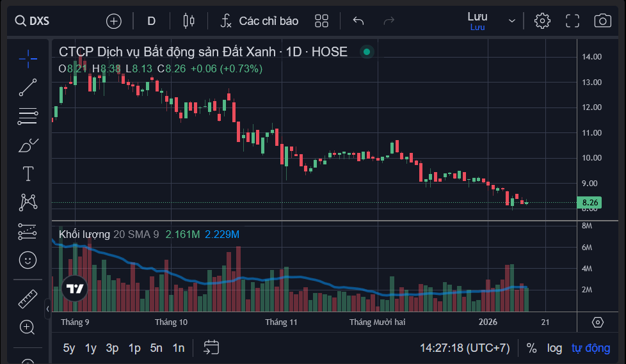This screenshot has width=626, height=364.
Task: Select the text annotation tool
Action: 28,174
